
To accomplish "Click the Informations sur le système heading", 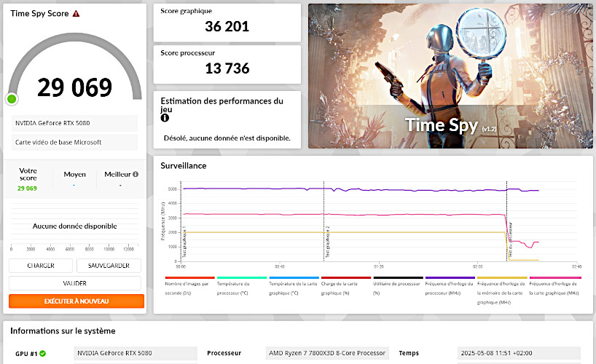I will coord(63,331).
